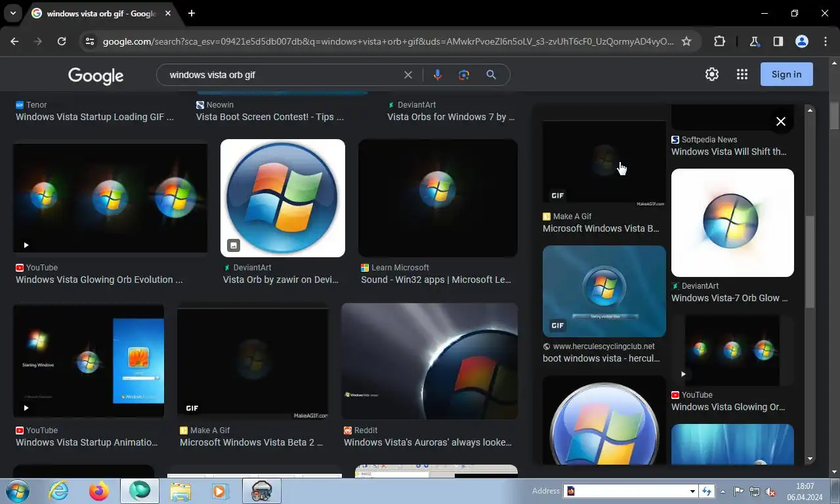Viewport: 840px width, 504px height.
Task: Open Make A Gif Vista Beta 2 thumbnail
Action: (253, 363)
